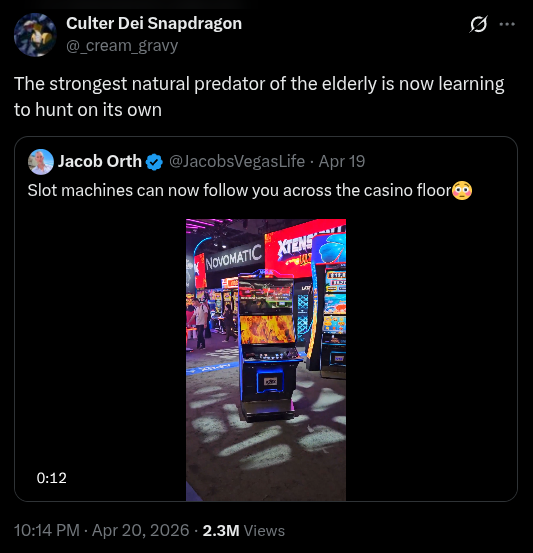
Task: Click the Apr 19 quoted post date
Action: click(x=341, y=162)
